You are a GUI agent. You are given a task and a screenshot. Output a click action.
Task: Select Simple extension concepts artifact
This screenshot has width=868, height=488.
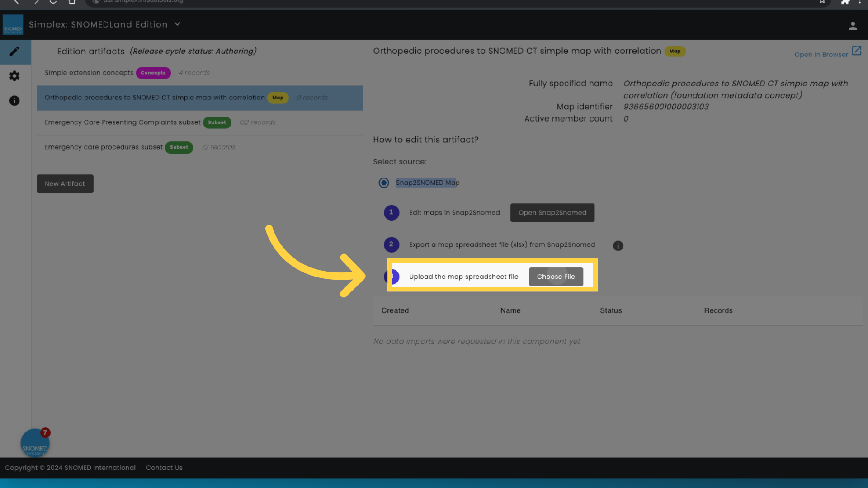[200, 73]
